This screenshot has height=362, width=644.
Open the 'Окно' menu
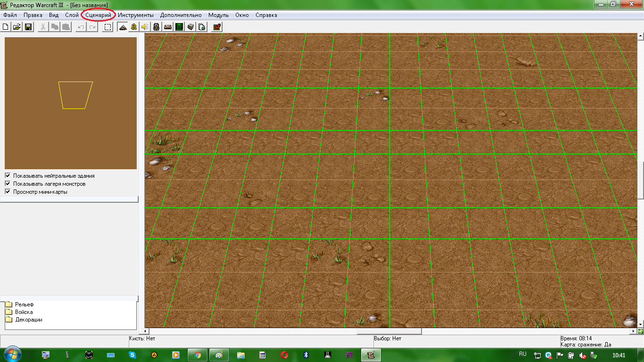(242, 15)
